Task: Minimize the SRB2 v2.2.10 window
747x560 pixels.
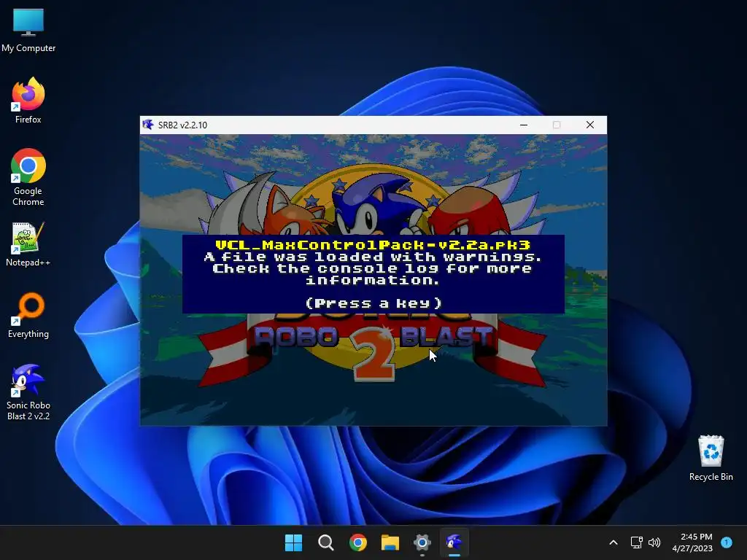Action: pyautogui.click(x=524, y=125)
